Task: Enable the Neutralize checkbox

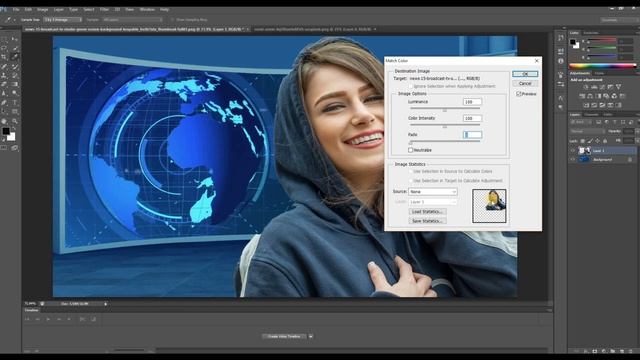Action: 411,150
